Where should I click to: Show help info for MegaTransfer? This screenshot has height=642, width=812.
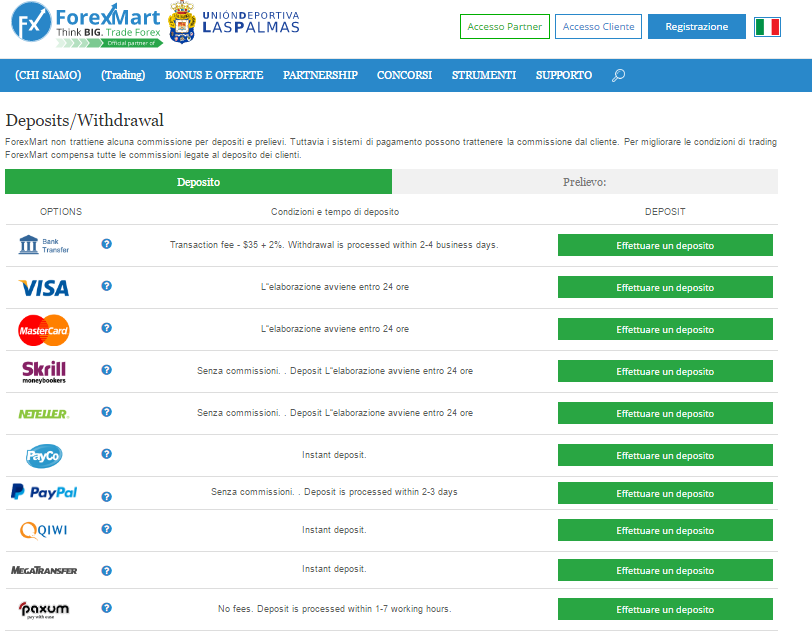[107, 571]
